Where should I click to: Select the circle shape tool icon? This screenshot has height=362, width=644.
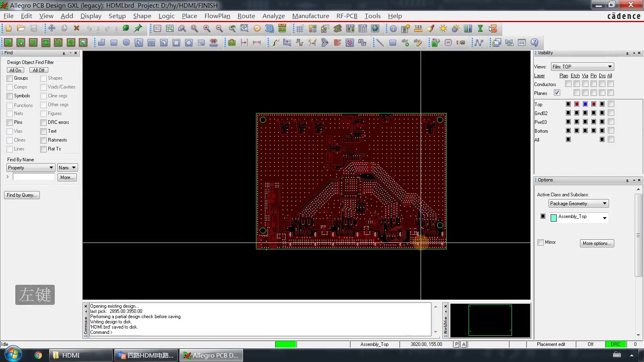126,42
